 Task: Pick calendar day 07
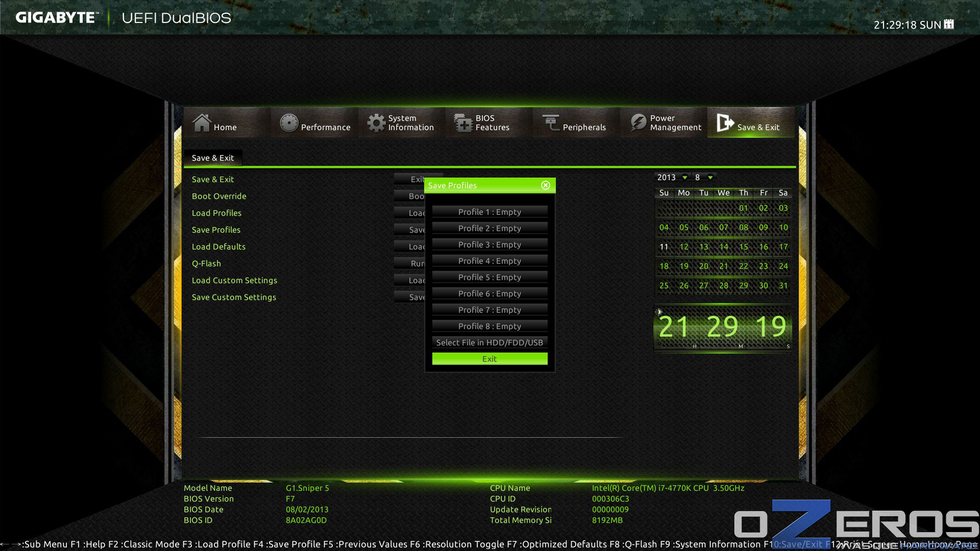pos(724,228)
